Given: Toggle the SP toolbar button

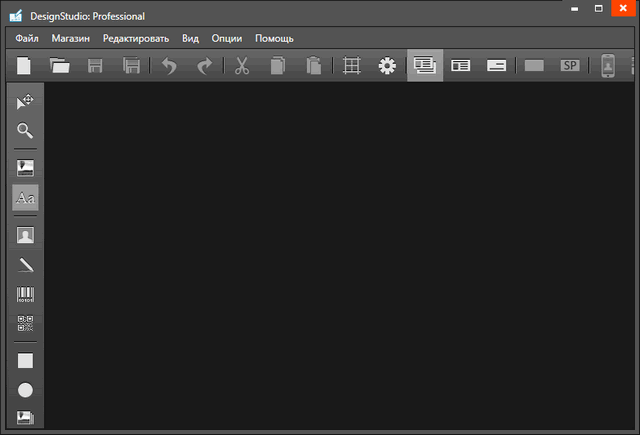Looking at the screenshot, I should (570, 66).
